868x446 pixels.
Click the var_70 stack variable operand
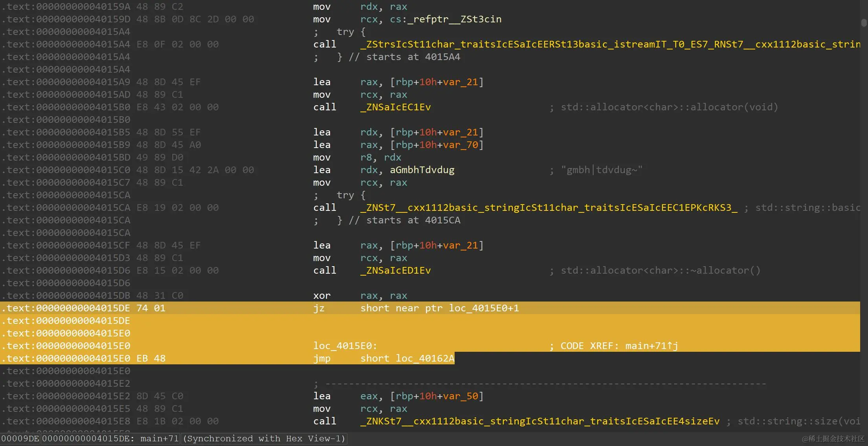click(461, 145)
